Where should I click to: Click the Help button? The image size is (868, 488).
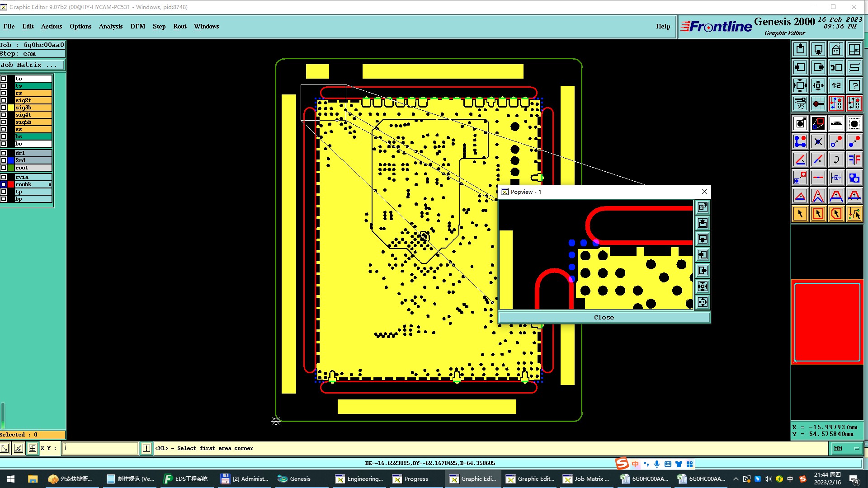pos(663,26)
